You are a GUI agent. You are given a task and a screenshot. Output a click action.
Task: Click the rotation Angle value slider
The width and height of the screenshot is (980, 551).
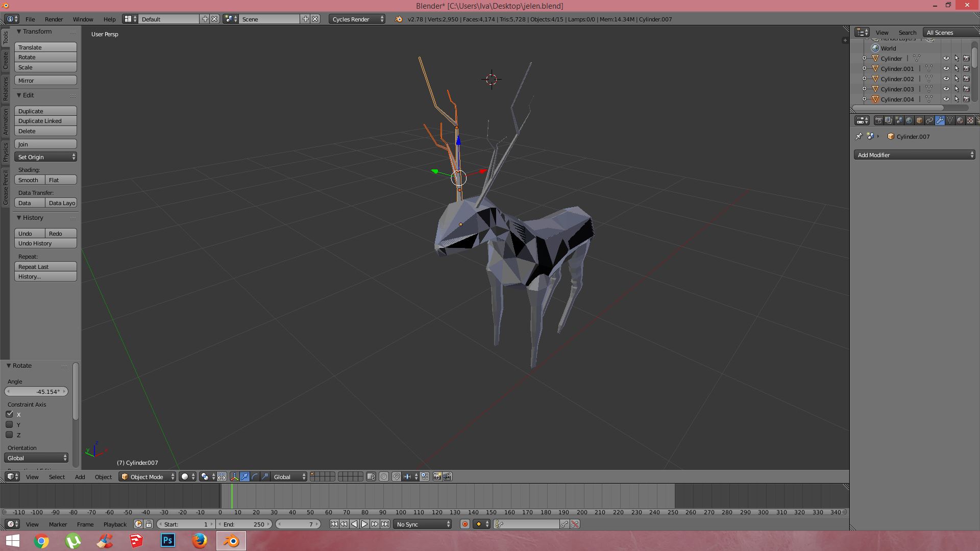pyautogui.click(x=36, y=391)
